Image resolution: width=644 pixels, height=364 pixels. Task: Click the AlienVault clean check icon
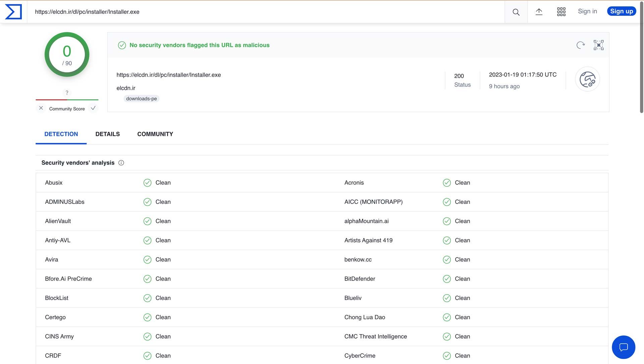click(x=147, y=221)
